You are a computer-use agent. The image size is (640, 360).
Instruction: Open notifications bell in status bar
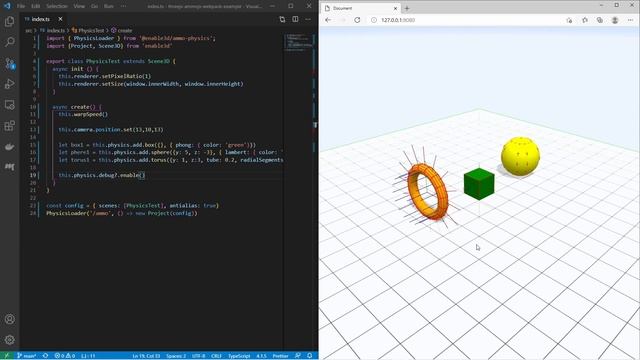pyautogui.click(x=309, y=356)
